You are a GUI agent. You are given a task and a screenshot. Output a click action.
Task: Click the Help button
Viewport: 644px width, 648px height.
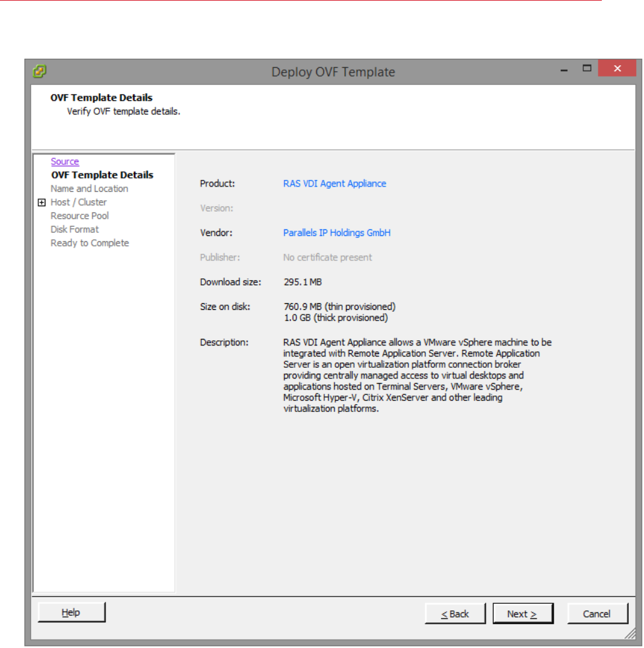(71, 612)
